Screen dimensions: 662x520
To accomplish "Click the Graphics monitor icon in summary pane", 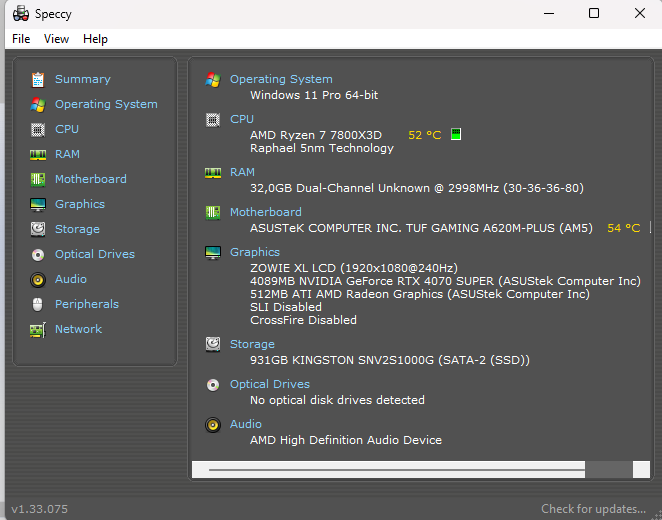I will pos(213,253).
